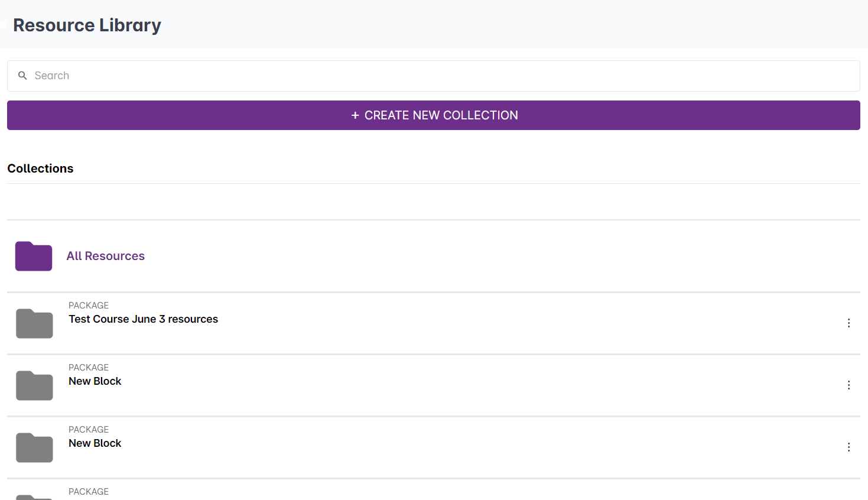Click the Test Course June 3 resources folder icon
Screen dimensions: 868x500
click(34, 323)
